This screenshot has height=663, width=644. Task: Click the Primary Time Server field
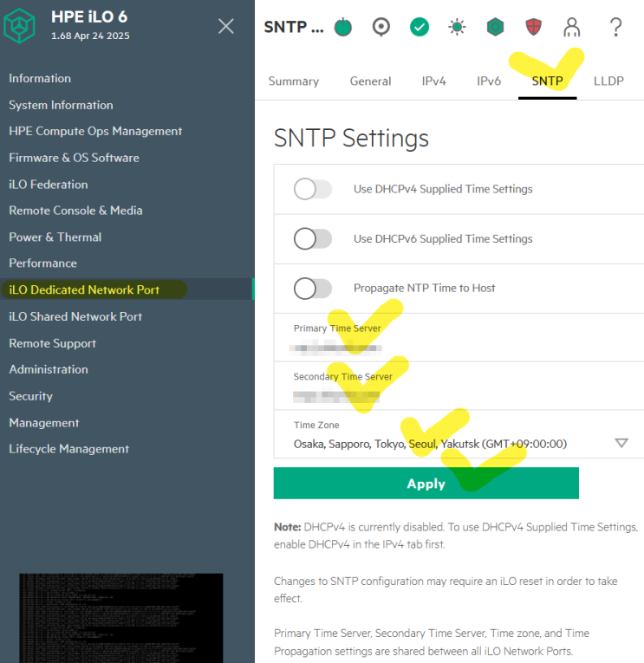coord(459,338)
